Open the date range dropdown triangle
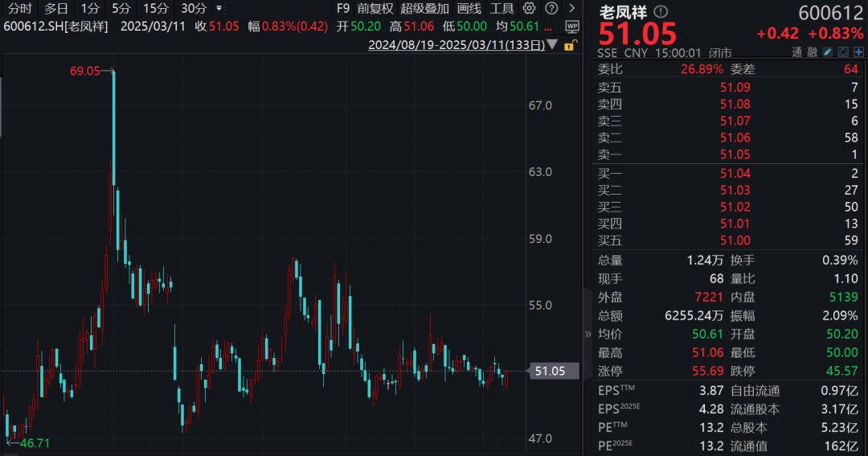The width and height of the screenshot is (868, 456). click(552, 45)
